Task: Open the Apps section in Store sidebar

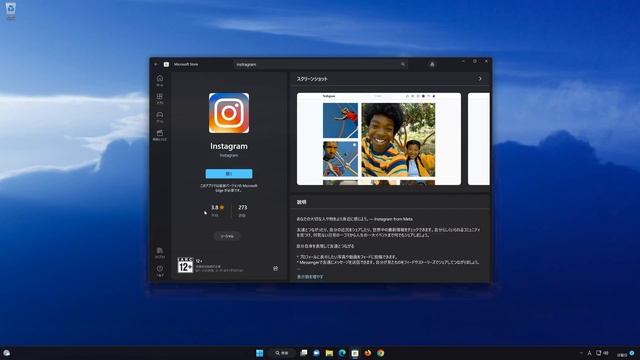Action: coord(160,98)
